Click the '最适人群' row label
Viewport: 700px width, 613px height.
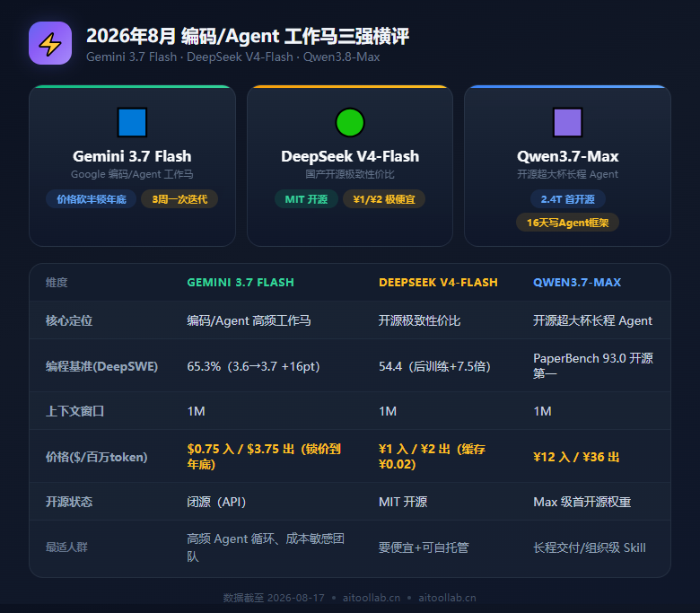tap(66, 547)
